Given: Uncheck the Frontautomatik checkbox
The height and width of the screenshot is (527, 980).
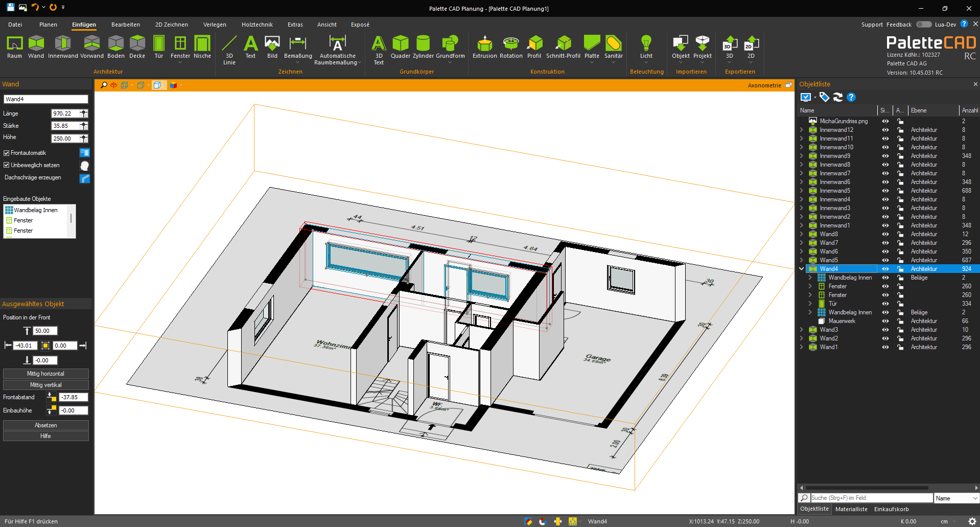Looking at the screenshot, I should pyautogui.click(x=6, y=152).
